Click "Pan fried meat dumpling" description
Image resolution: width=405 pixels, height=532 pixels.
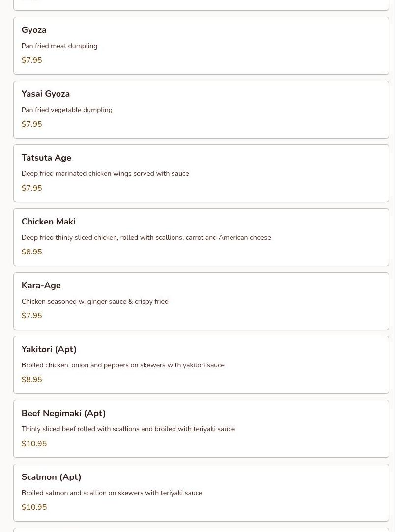[59, 46]
